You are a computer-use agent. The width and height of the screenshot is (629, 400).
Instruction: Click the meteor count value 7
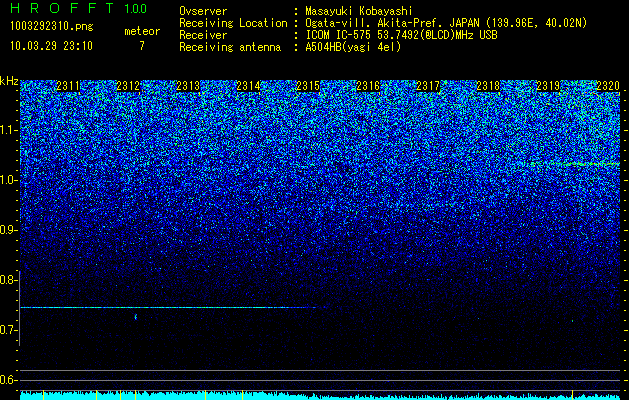coord(142,46)
